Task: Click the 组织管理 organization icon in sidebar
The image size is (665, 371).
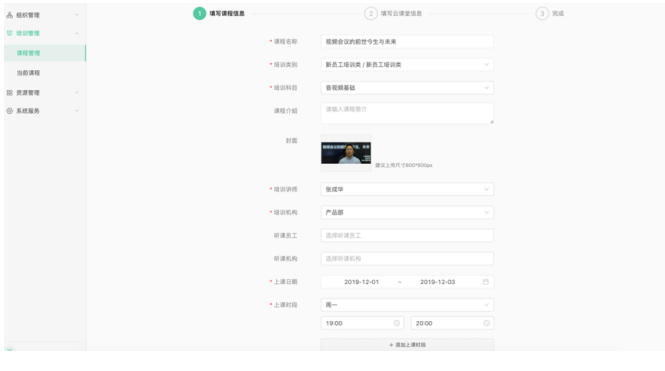Action: coord(9,15)
